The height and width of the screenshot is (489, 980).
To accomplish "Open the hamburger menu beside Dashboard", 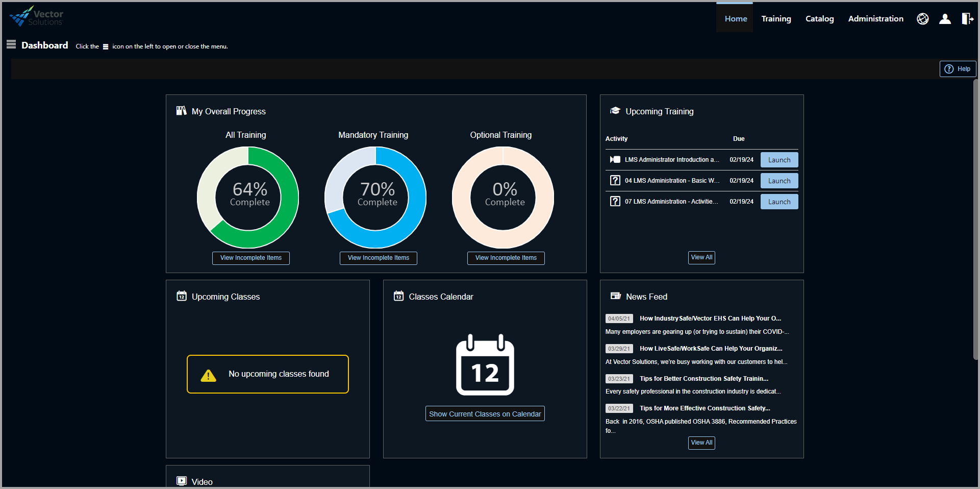I will (11, 44).
